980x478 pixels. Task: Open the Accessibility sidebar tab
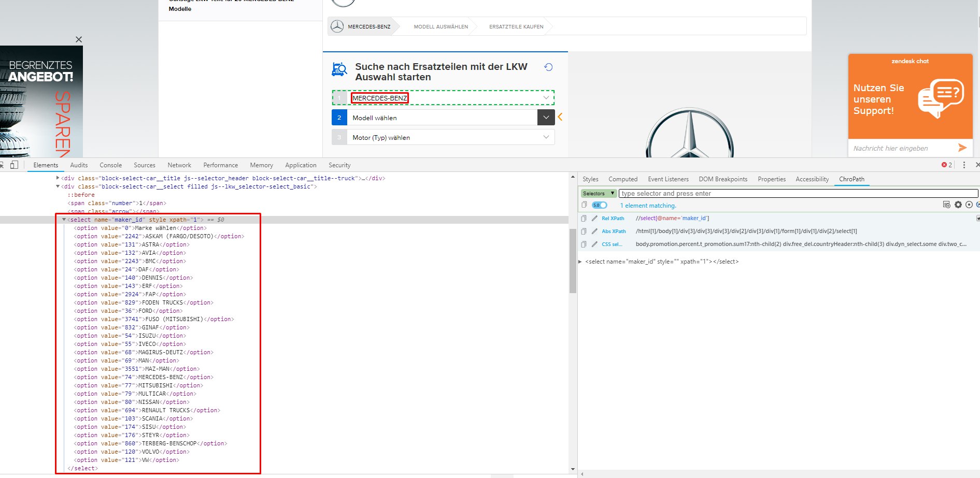click(x=812, y=179)
